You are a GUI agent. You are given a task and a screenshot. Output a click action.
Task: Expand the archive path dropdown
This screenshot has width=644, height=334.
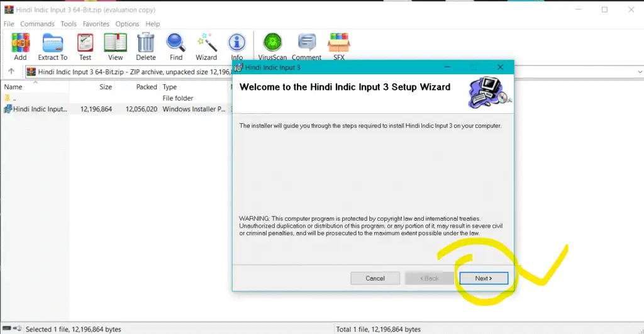point(637,72)
